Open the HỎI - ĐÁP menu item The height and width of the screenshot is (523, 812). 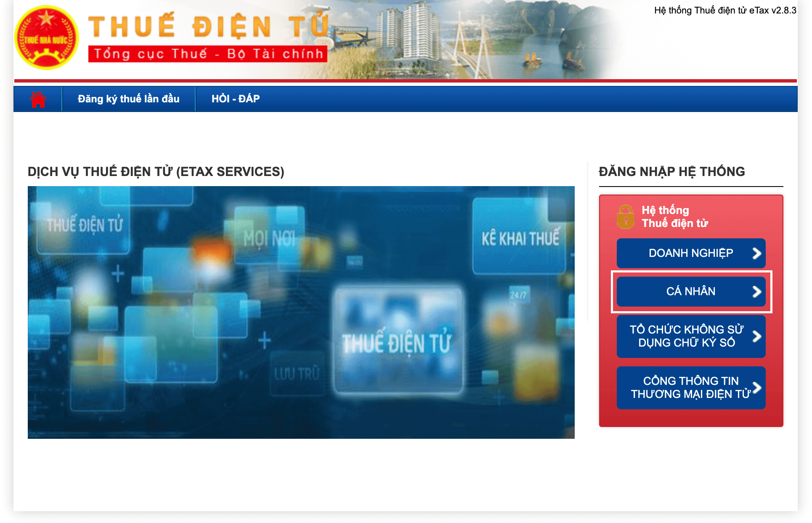pos(236,99)
